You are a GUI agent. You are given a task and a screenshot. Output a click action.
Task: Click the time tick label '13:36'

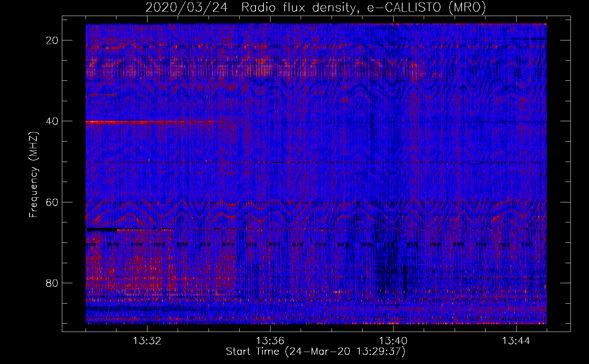pos(270,341)
